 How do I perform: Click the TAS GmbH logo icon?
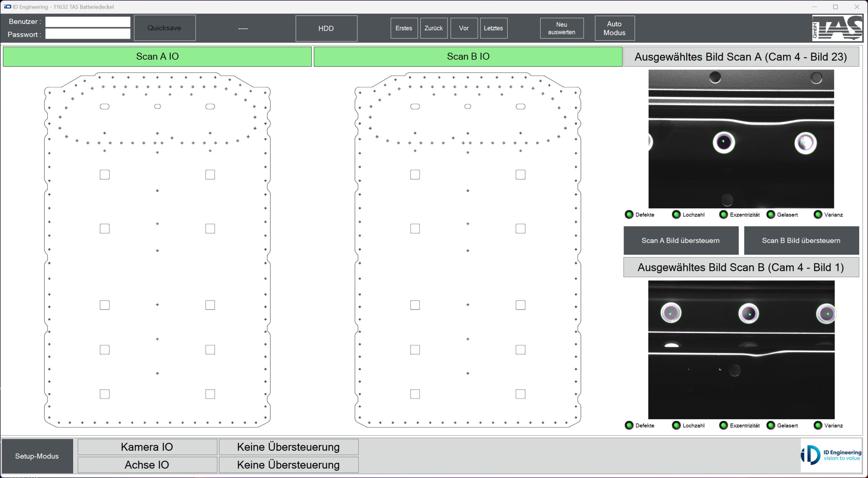(x=837, y=28)
